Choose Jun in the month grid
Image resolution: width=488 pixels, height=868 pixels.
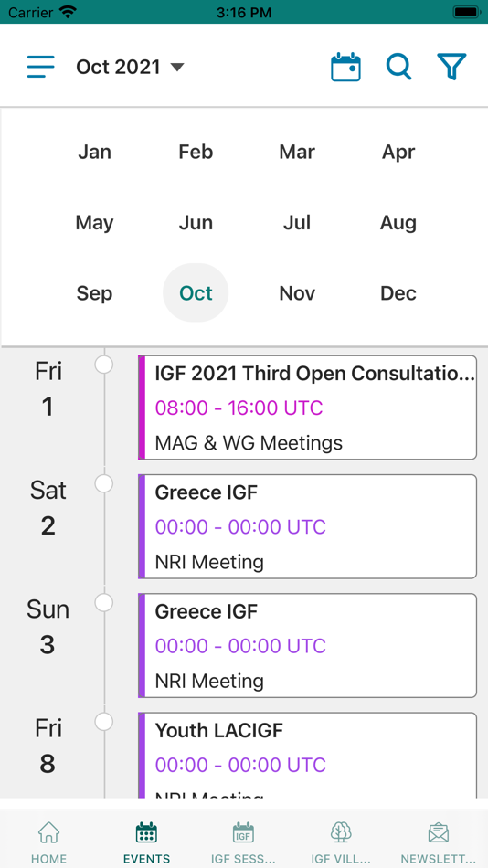pos(196,223)
